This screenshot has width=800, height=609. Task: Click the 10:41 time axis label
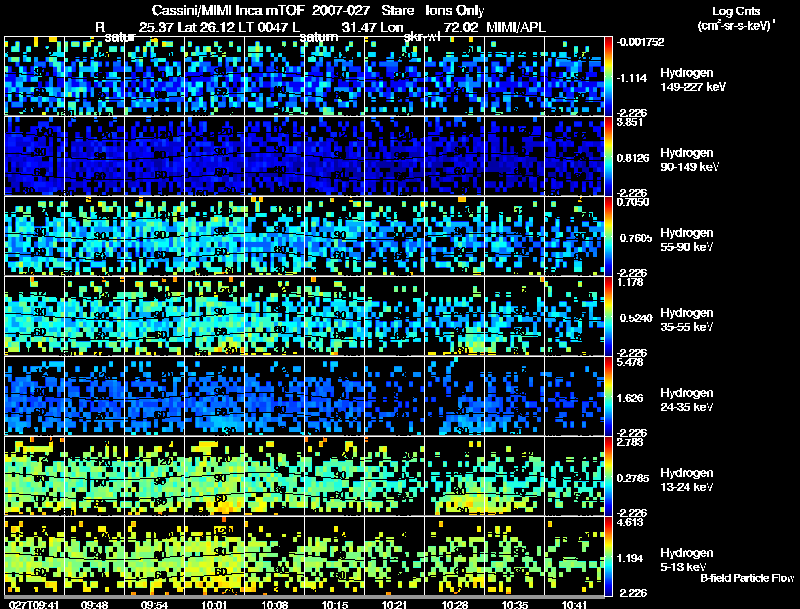point(574,605)
